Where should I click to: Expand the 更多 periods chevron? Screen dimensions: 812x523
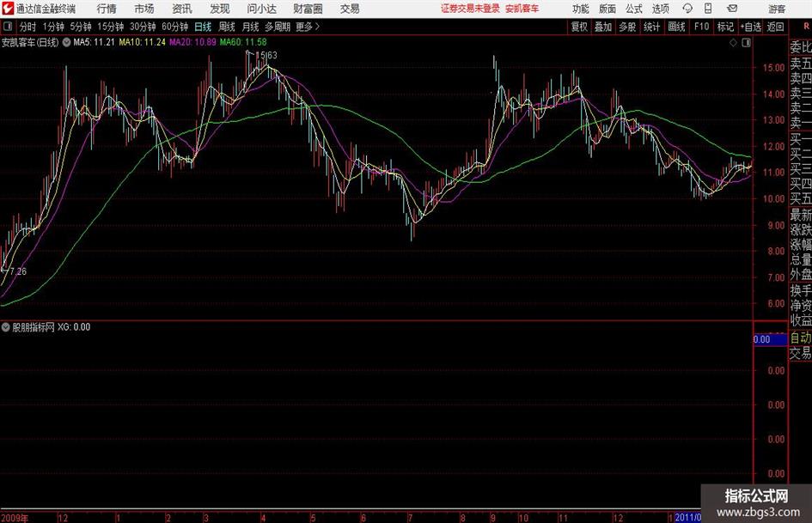click(317, 27)
